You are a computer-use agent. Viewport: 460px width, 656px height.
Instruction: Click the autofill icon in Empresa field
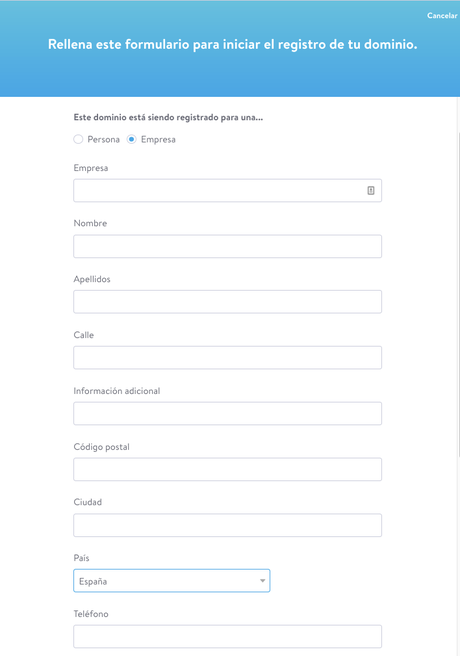(371, 190)
